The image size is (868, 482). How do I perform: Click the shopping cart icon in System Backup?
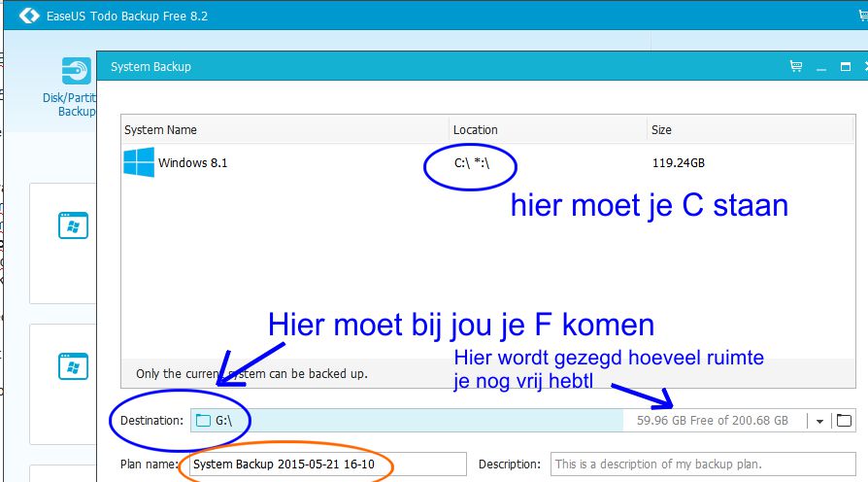[x=796, y=66]
